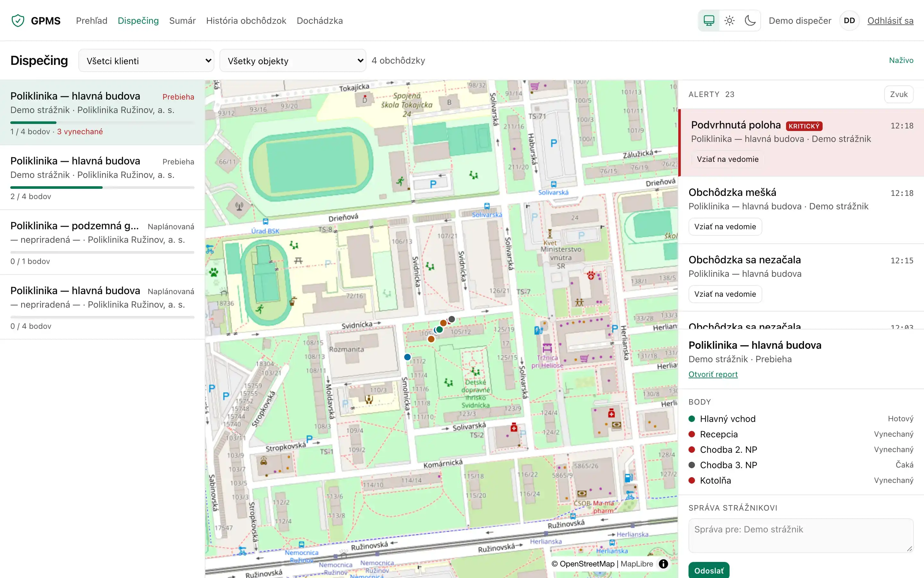This screenshot has width=924, height=578.
Task: Open the Prehľad menu item
Action: [92, 21]
